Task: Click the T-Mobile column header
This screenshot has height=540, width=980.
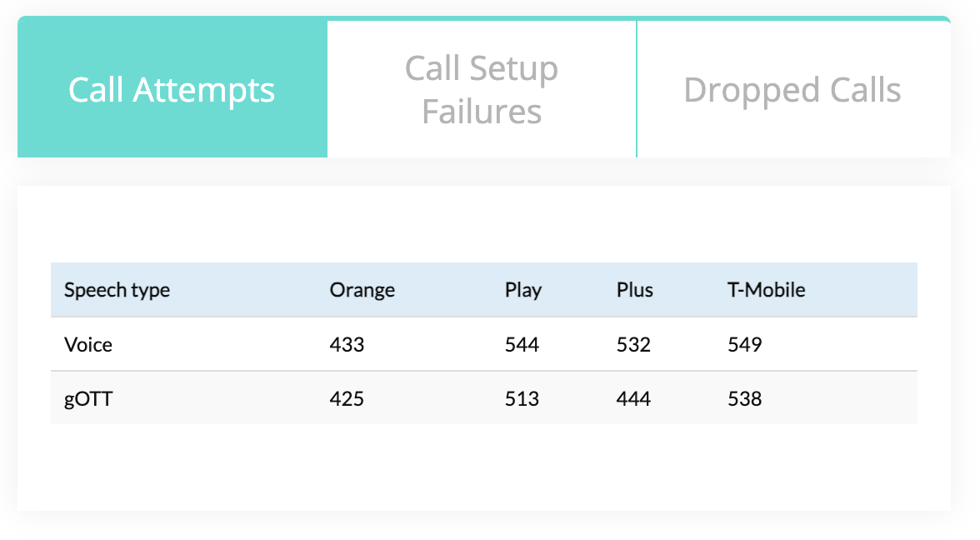Action: 767,290
